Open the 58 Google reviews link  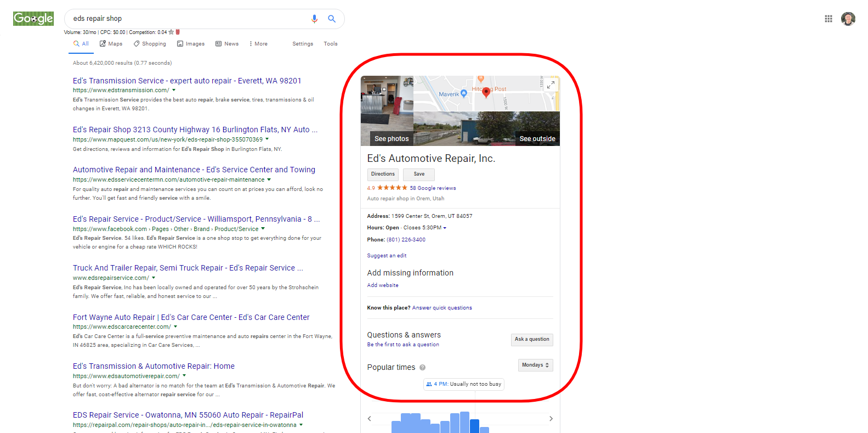pos(433,188)
